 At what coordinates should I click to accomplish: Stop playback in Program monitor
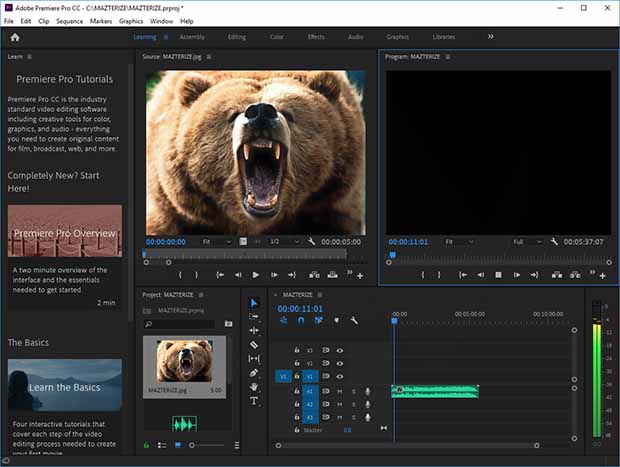pos(499,275)
